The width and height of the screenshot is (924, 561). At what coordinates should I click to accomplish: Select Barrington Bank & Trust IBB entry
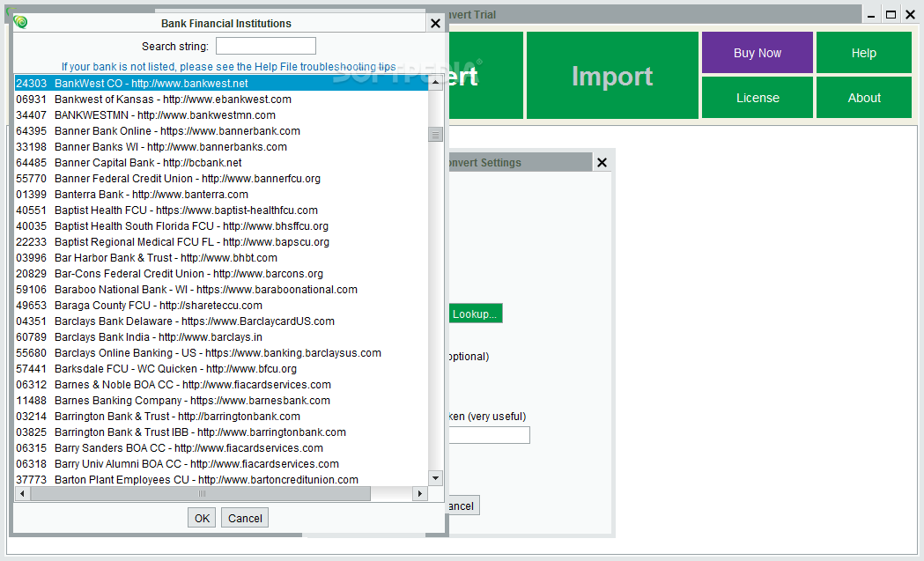click(222, 432)
